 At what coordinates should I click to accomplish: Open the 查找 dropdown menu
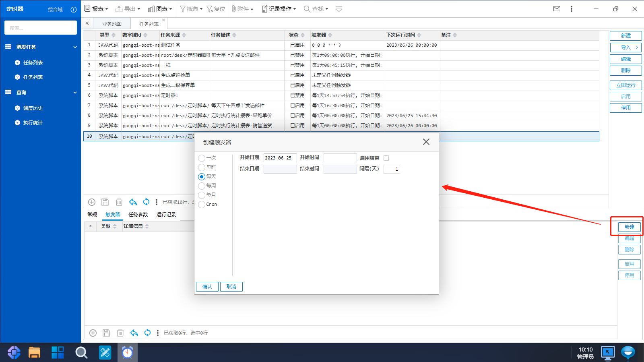coord(316,8)
